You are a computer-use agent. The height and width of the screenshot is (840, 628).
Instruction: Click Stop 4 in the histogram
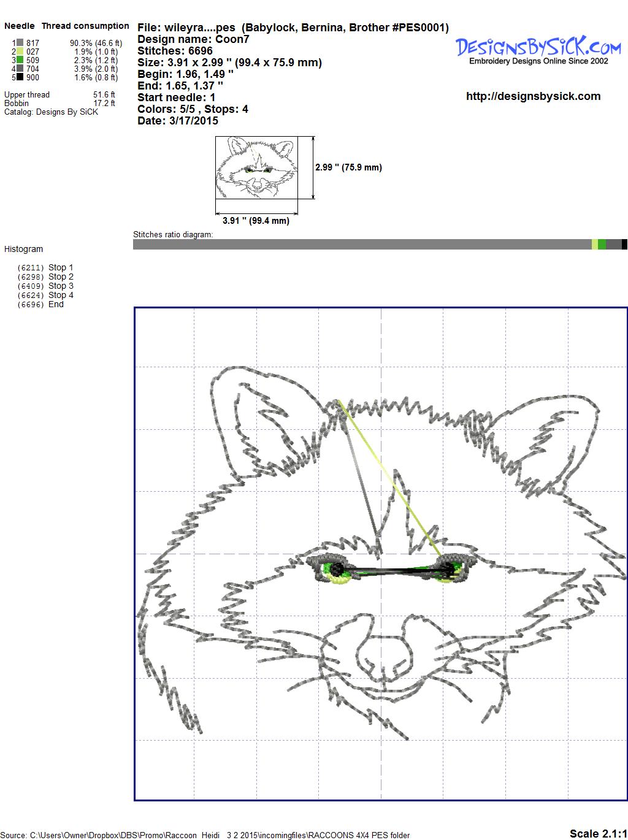pos(60,295)
